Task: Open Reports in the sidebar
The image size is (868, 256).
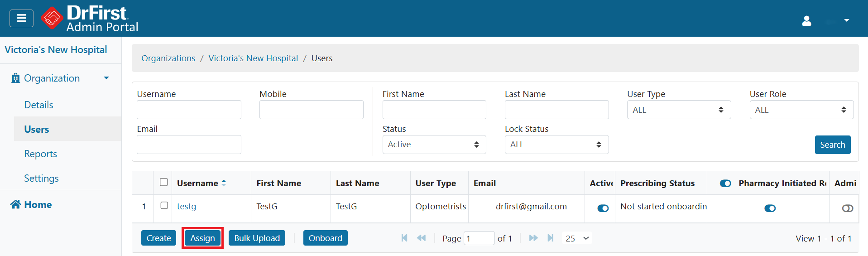Action: (x=41, y=154)
